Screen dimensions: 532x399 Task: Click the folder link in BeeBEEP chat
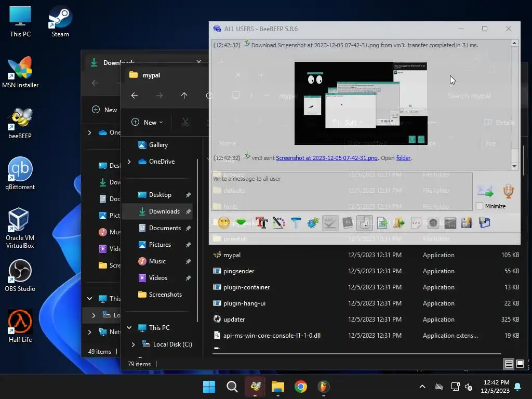pyautogui.click(x=403, y=158)
